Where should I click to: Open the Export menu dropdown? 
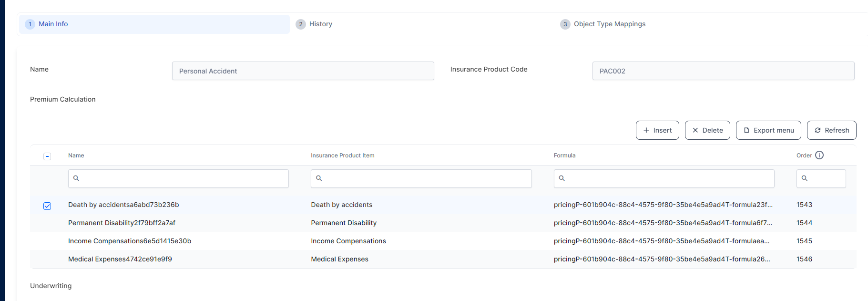coord(768,130)
